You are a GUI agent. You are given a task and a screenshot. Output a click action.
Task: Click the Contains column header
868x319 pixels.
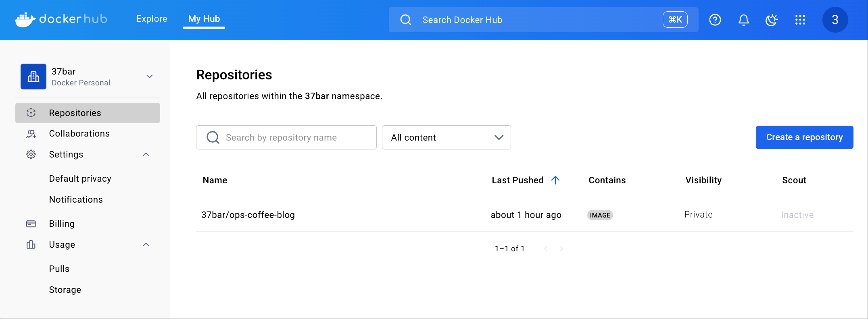tap(607, 180)
